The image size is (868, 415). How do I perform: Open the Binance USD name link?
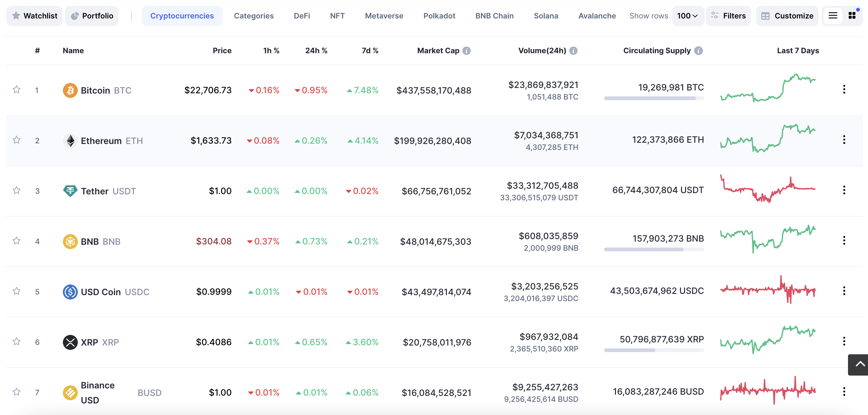point(121,393)
